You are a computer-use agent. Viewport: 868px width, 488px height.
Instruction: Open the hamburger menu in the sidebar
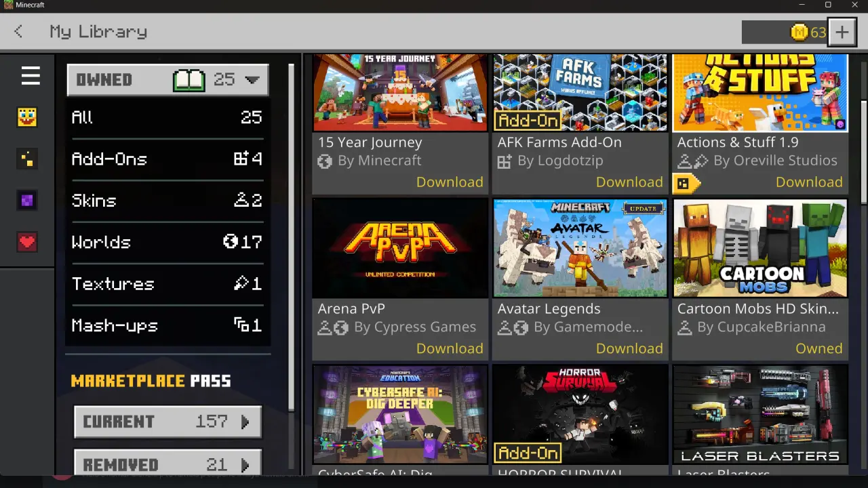pos(31,76)
